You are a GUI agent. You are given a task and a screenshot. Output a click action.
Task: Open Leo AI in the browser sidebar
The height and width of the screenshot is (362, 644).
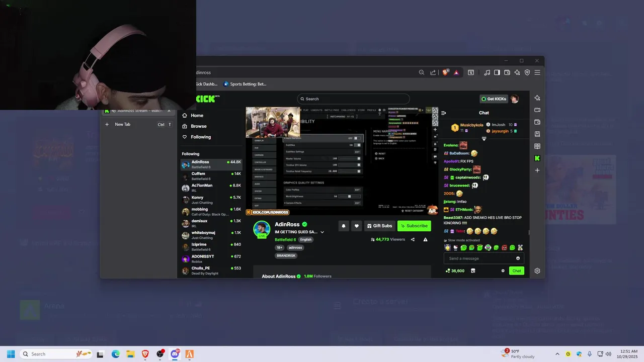pos(537,98)
